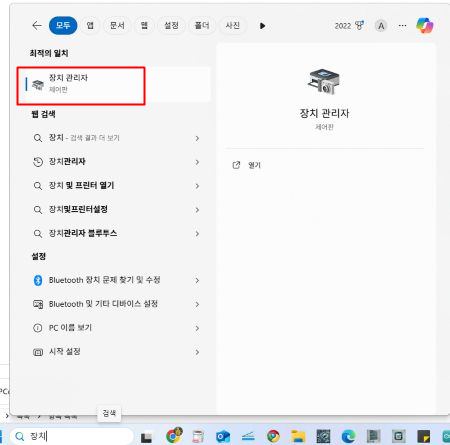
Task: Open plain Chrome icon beside File Explorer
Action: (x=273, y=436)
